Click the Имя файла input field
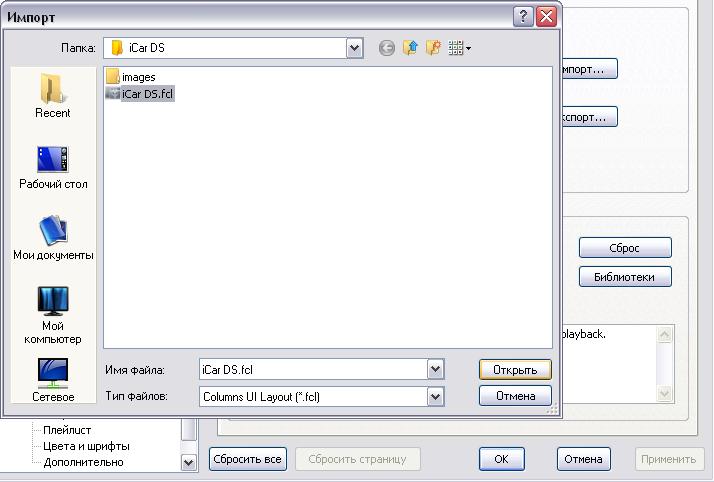Viewport: 714px width, 482px height. [313, 369]
